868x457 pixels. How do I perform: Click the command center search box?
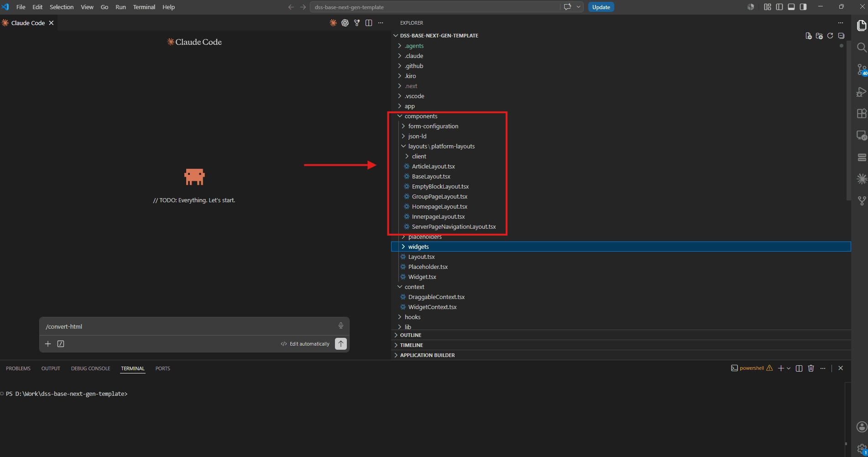tap(434, 7)
